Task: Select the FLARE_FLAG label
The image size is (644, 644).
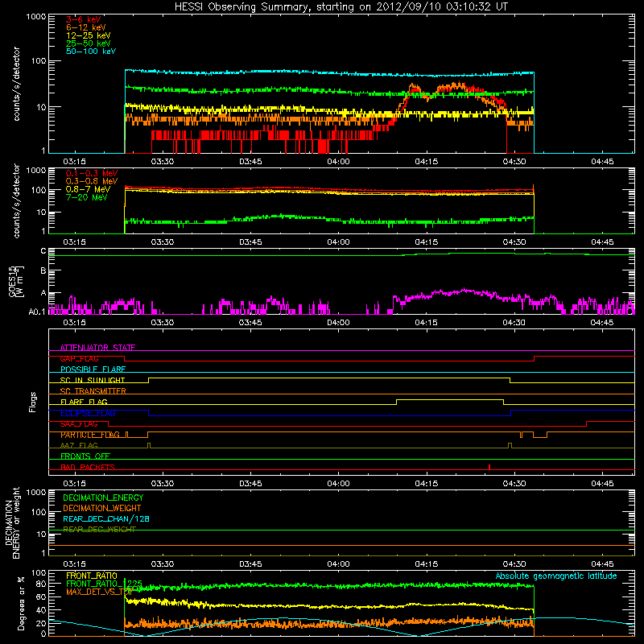Action: pyautogui.click(x=84, y=402)
